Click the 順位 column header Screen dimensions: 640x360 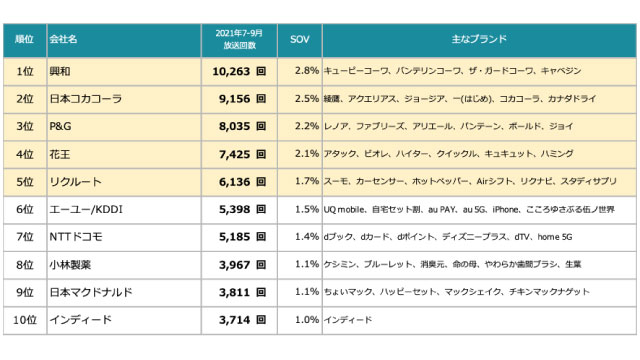[x=24, y=40]
